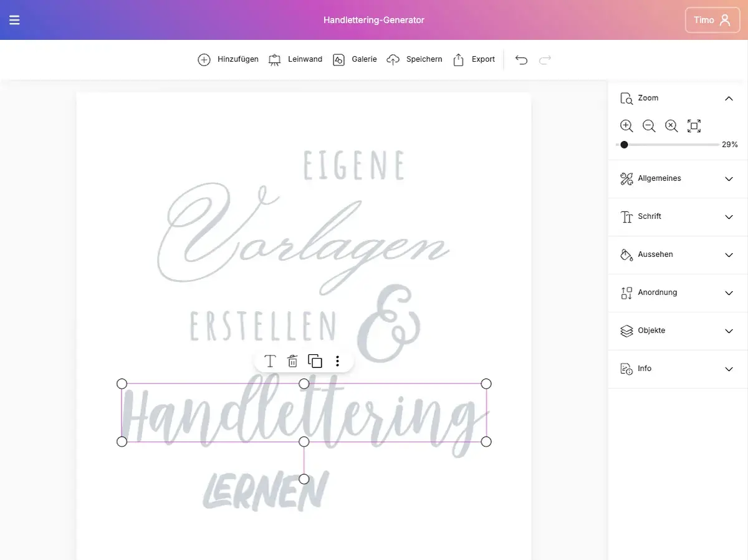The height and width of the screenshot is (560, 748).
Task: Select the ampersand text object
Action: [390, 324]
